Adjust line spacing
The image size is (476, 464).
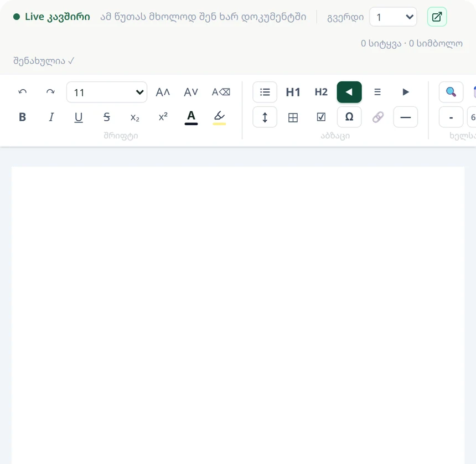click(x=265, y=117)
